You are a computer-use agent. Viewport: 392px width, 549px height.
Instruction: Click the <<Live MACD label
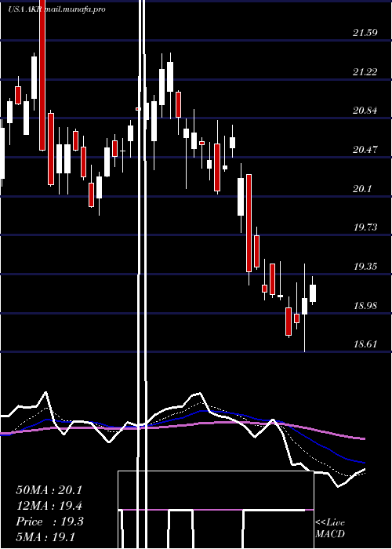(x=330, y=529)
